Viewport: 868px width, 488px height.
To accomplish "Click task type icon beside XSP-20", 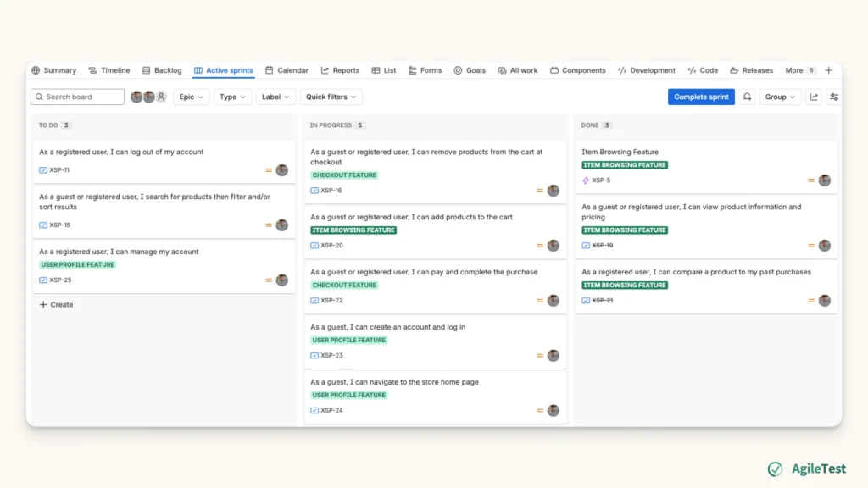I will pos(314,245).
